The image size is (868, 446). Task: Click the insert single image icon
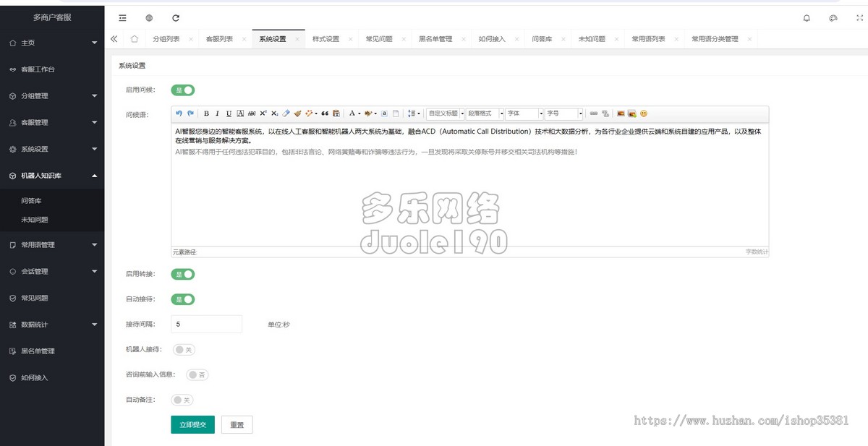[621, 113]
